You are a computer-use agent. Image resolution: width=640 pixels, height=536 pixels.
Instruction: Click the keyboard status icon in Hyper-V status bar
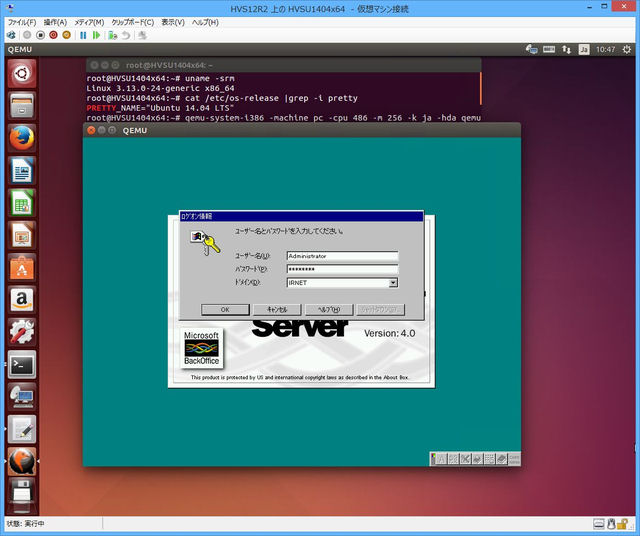coord(599,523)
